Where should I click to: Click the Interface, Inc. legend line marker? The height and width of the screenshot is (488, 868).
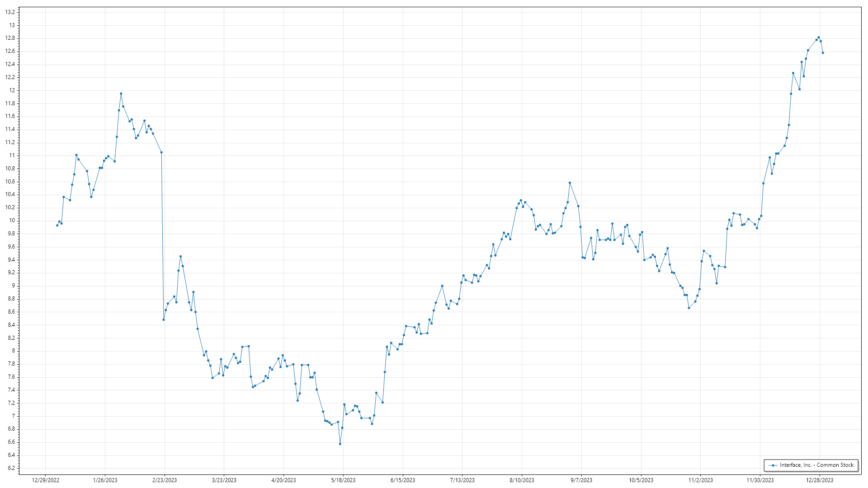pyautogui.click(x=774, y=465)
